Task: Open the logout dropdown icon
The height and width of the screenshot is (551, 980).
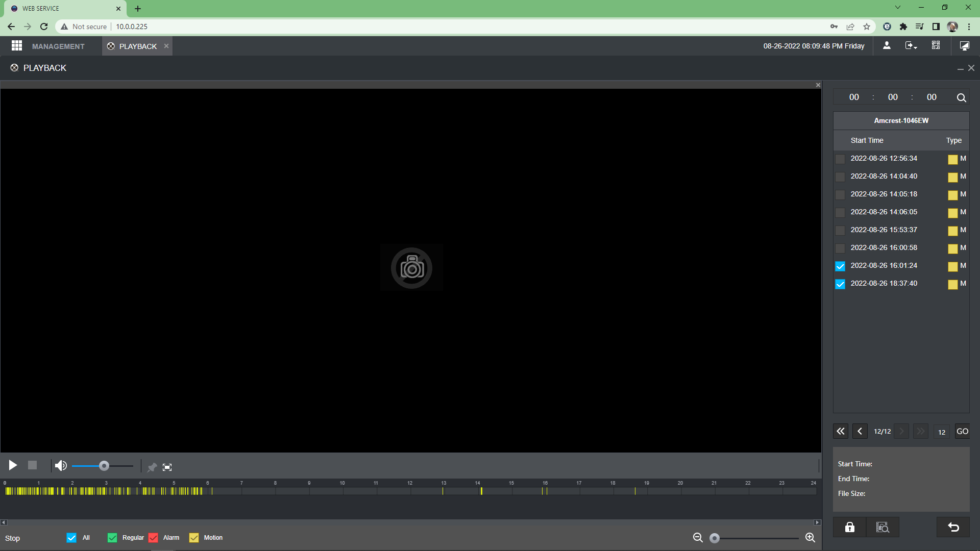Action: point(911,45)
